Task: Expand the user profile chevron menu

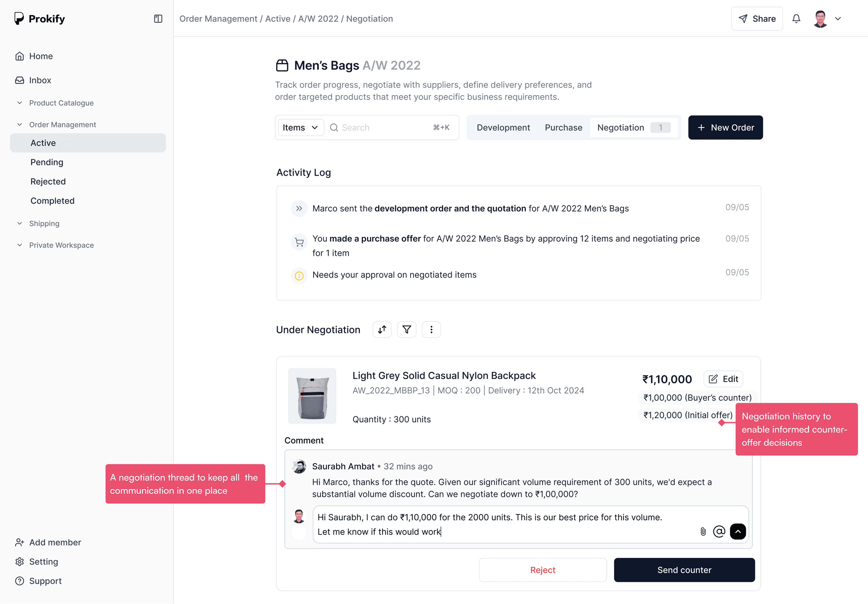Action: point(838,19)
